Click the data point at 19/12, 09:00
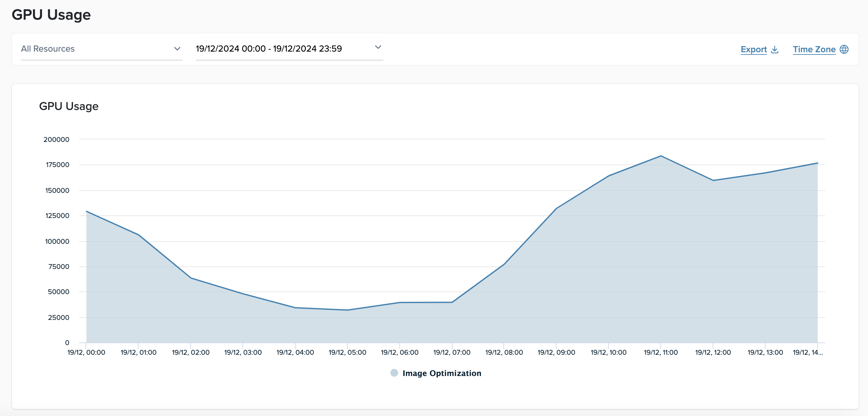Image resolution: width=868 pixels, height=416 pixels. coord(556,208)
